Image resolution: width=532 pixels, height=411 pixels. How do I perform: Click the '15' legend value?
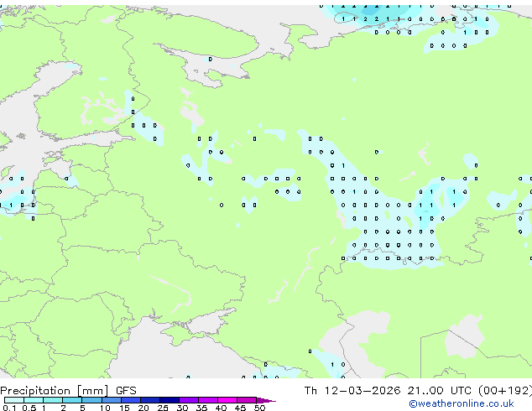coord(124,408)
